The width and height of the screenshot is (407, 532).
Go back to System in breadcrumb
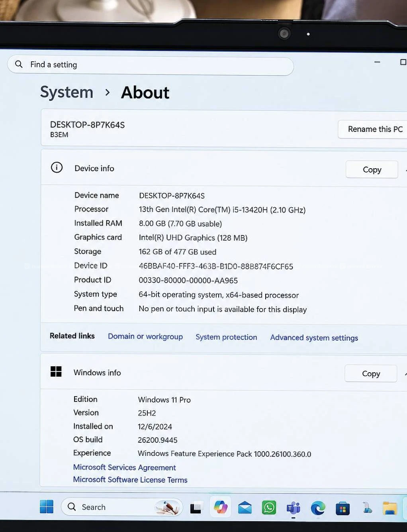67,92
